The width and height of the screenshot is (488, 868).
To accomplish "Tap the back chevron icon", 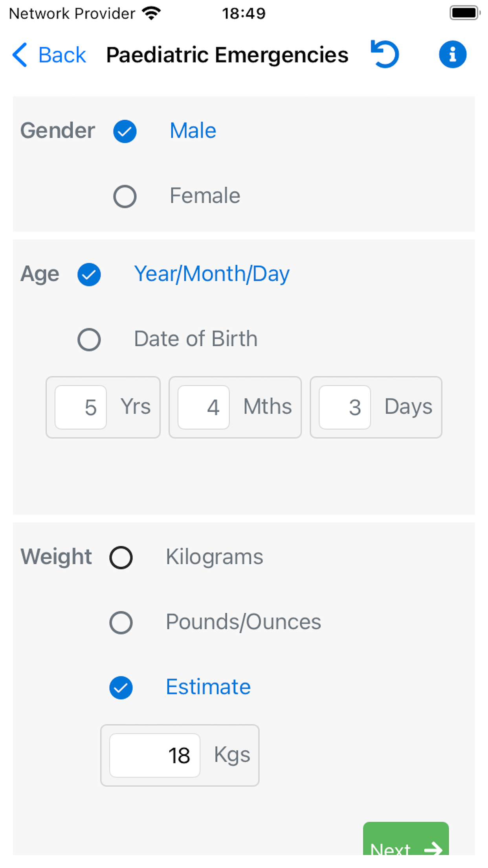I will coord(20,55).
